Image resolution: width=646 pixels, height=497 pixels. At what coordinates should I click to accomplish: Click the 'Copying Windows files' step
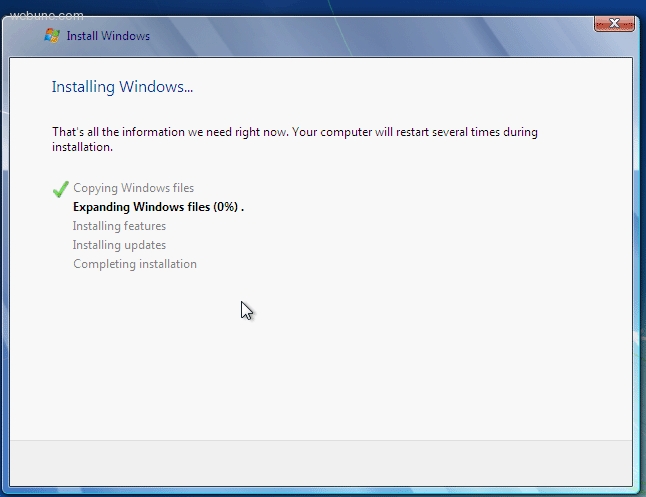tap(133, 188)
